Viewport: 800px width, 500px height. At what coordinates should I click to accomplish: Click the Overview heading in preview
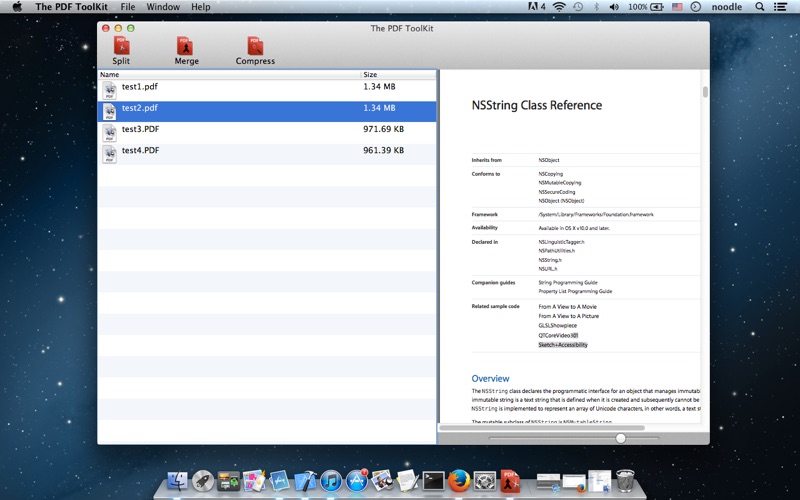point(490,379)
